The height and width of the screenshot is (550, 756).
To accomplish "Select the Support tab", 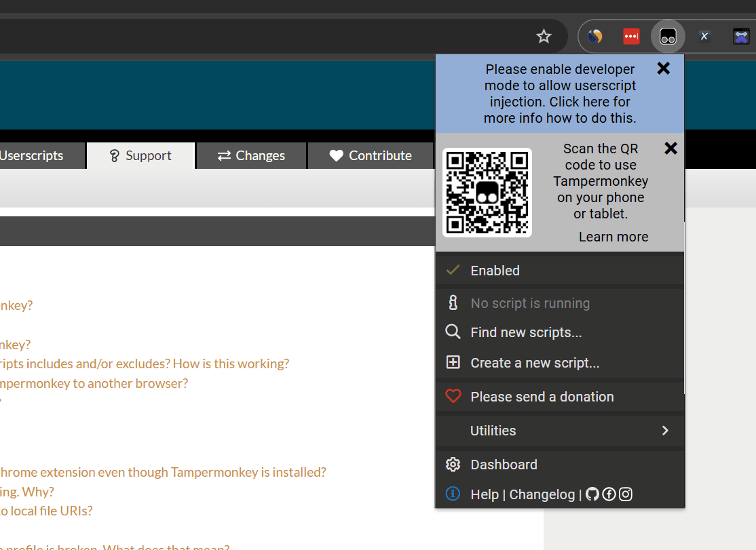I will pos(140,155).
